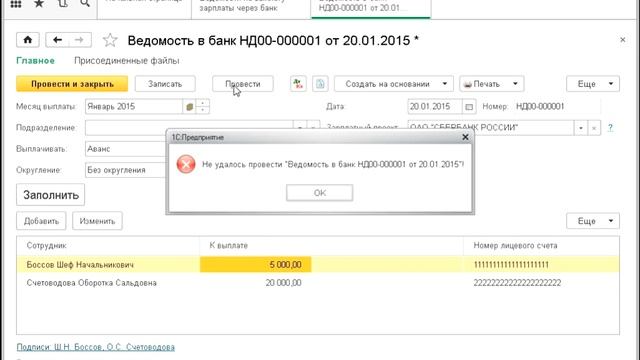Image resolution: width=640 pixels, height=360 pixels.
Task: Open Подписи: Ш.Н. Боссов link
Action: pos(96,347)
